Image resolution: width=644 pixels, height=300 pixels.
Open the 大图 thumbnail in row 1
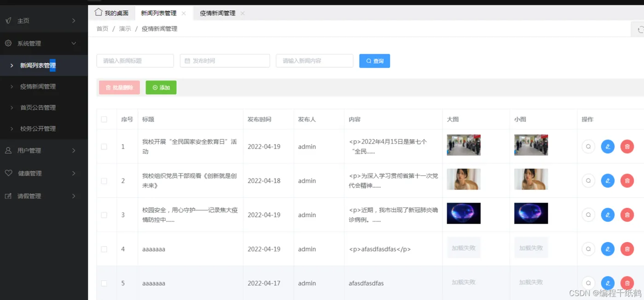click(x=464, y=145)
